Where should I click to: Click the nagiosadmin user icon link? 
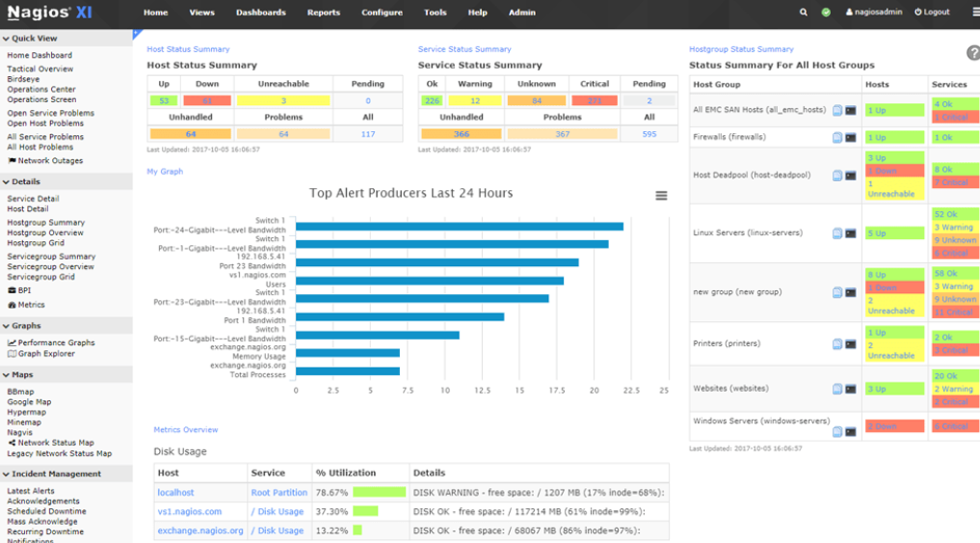point(874,12)
